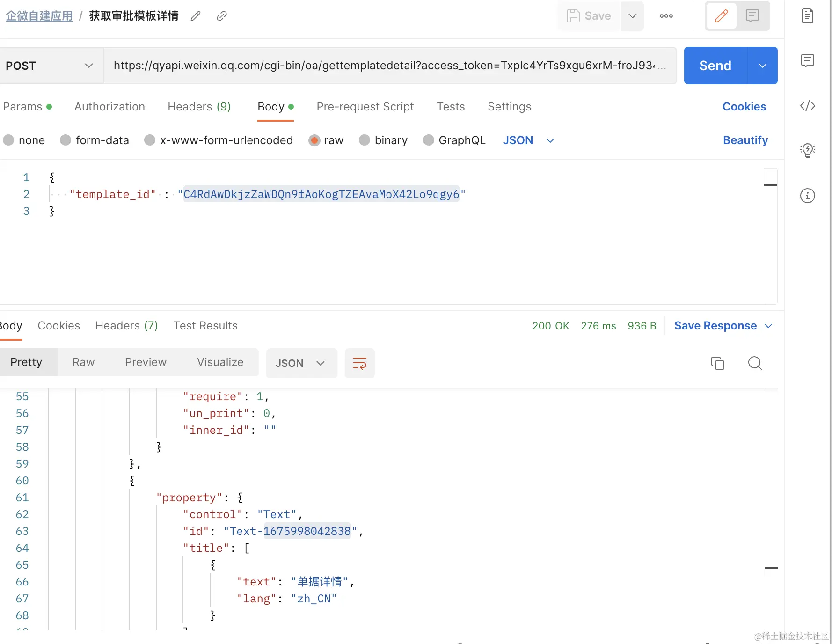This screenshot has width=832, height=644.
Task: Open the response JSON format dropdown
Action: [301, 363]
